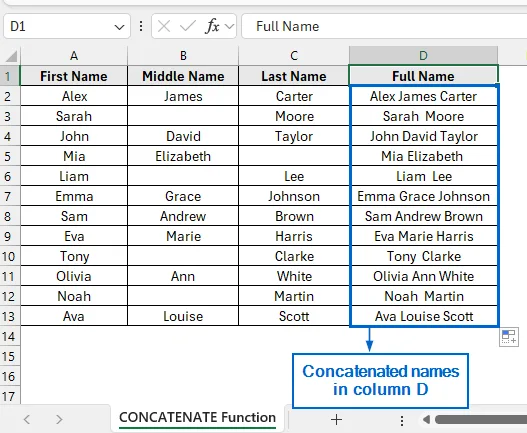Select column B header
The width and height of the screenshot is (527, 433).
click(183, 56)
